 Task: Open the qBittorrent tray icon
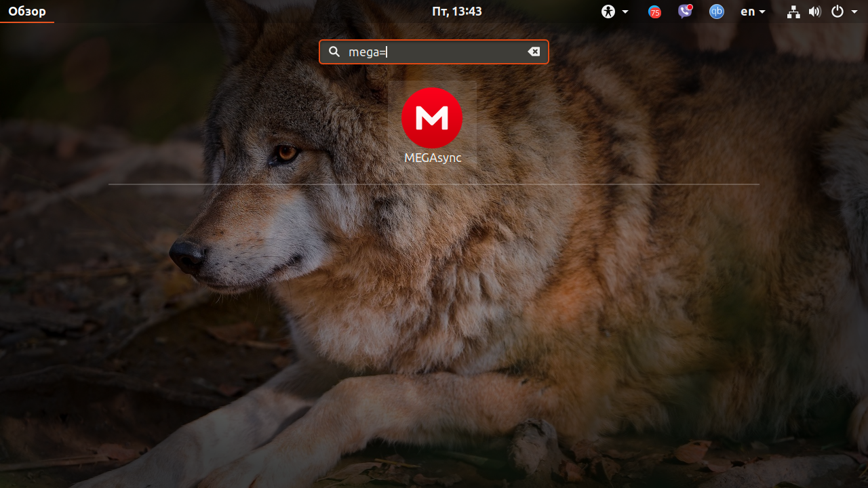click(717, 12)
